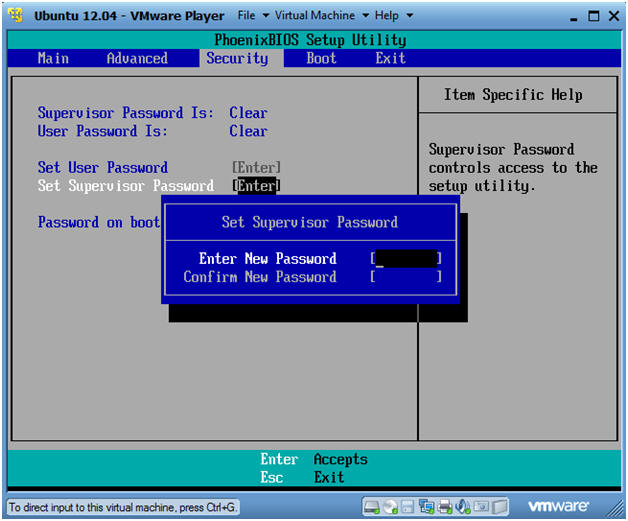Open the File menu
The width and height of the screenshot is (628, 521).
coord(246,15)
